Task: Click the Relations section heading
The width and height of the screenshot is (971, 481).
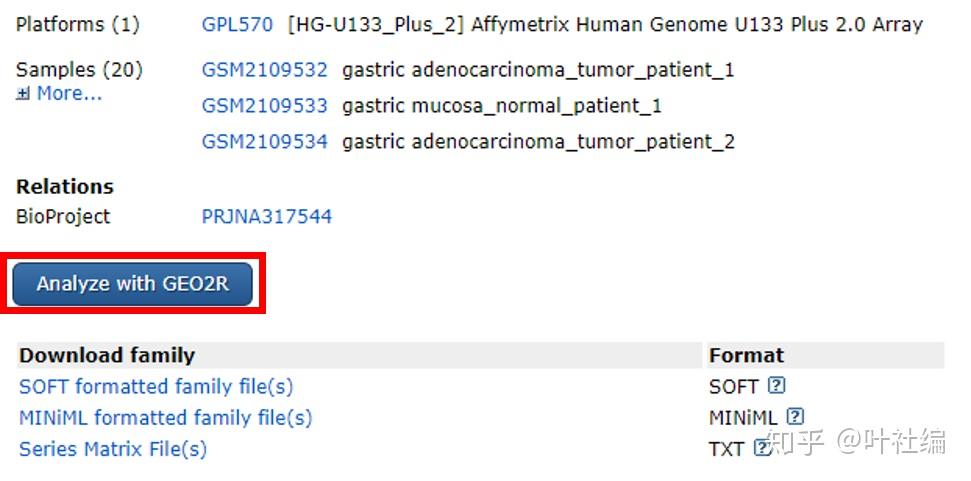Action: 65,186
